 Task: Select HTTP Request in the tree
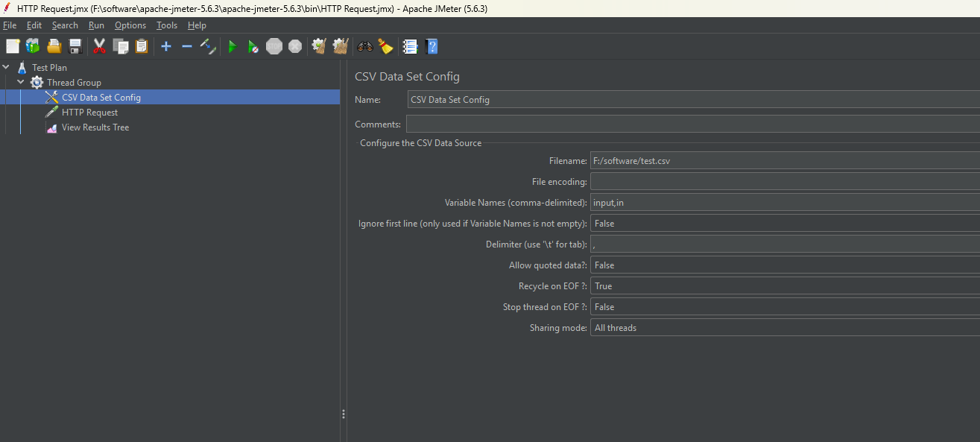89,112
